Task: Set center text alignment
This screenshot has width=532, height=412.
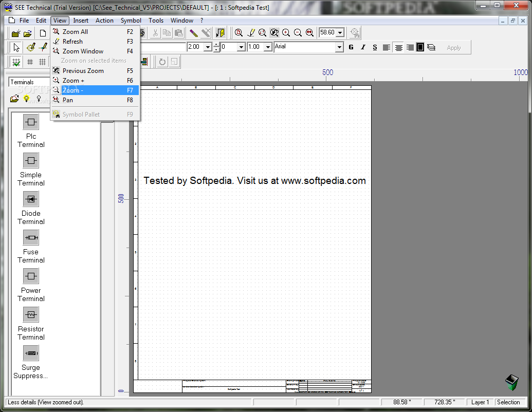Action: pyautogui.click(x=399, y=47)
